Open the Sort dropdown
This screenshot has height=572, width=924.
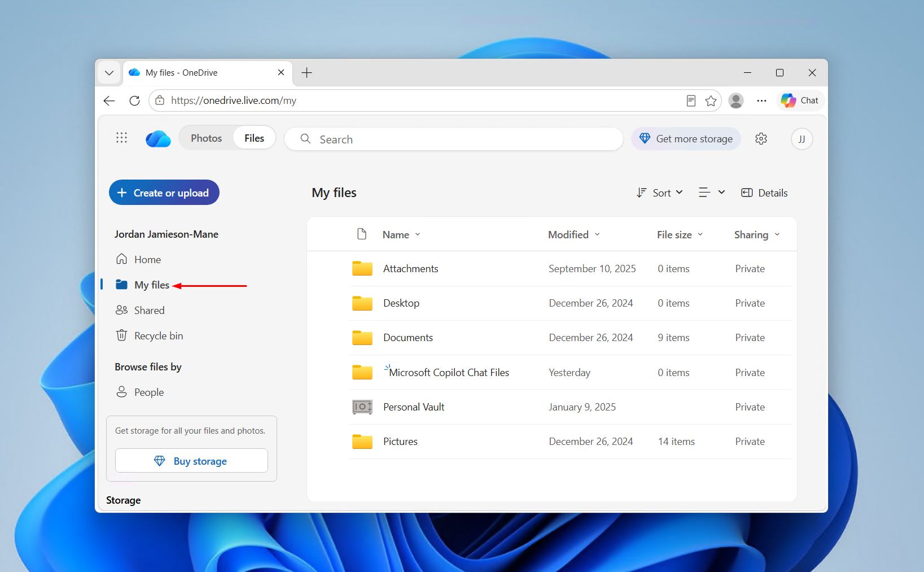(659, 193)
